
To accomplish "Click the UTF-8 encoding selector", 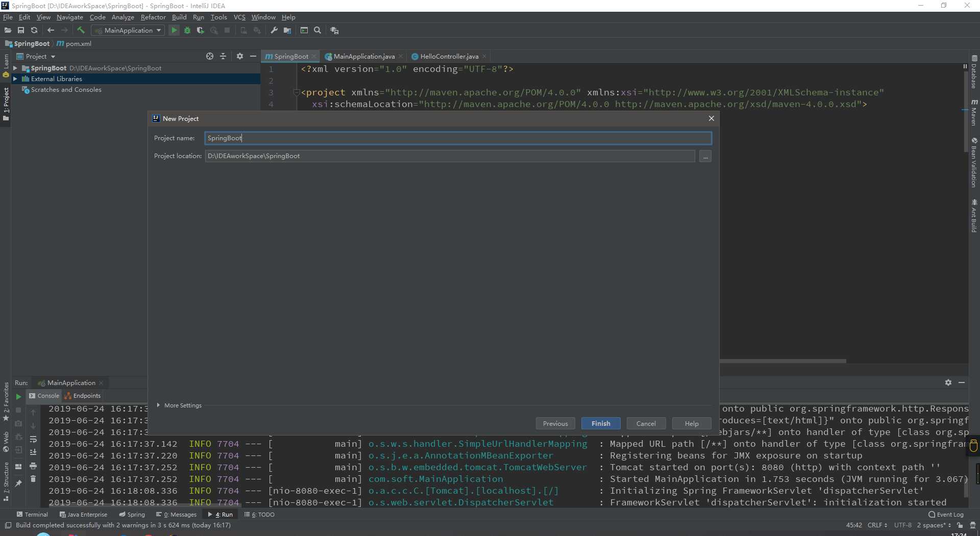I will point(902,525).
